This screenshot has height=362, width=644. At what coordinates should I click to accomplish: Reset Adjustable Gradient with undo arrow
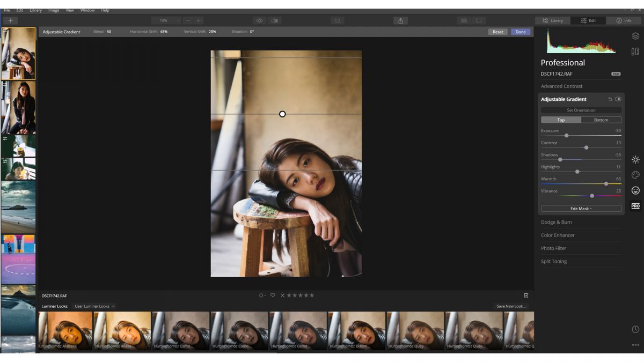click(610, 99)
